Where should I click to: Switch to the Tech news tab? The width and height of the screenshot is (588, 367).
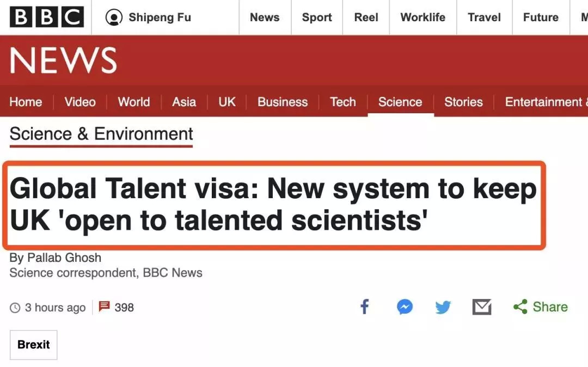point(343,102)
